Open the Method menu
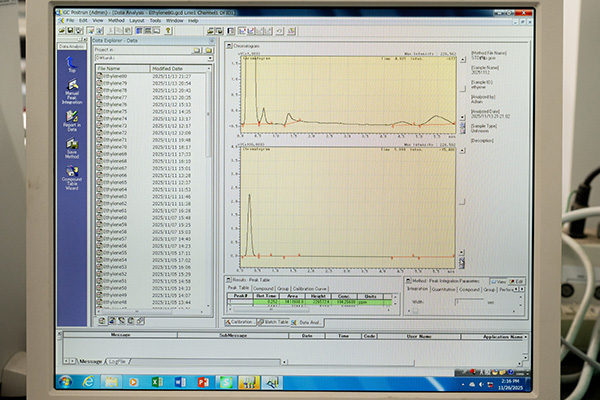 (116, 19)
